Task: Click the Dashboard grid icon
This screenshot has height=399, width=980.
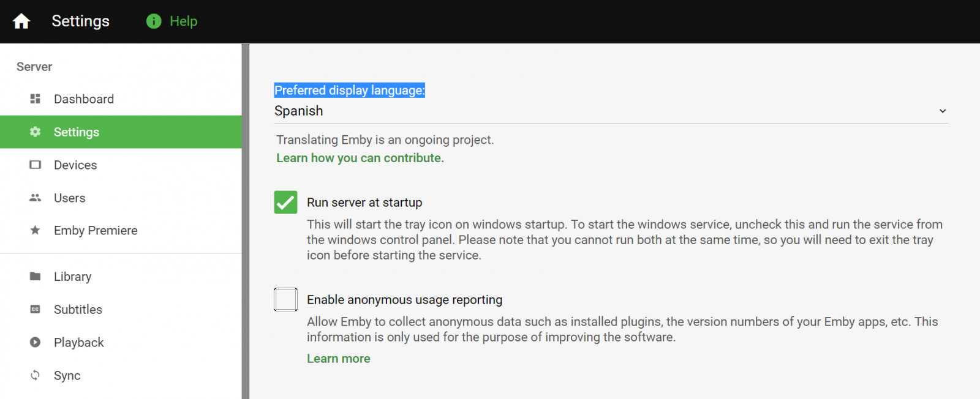Action: 36,99
